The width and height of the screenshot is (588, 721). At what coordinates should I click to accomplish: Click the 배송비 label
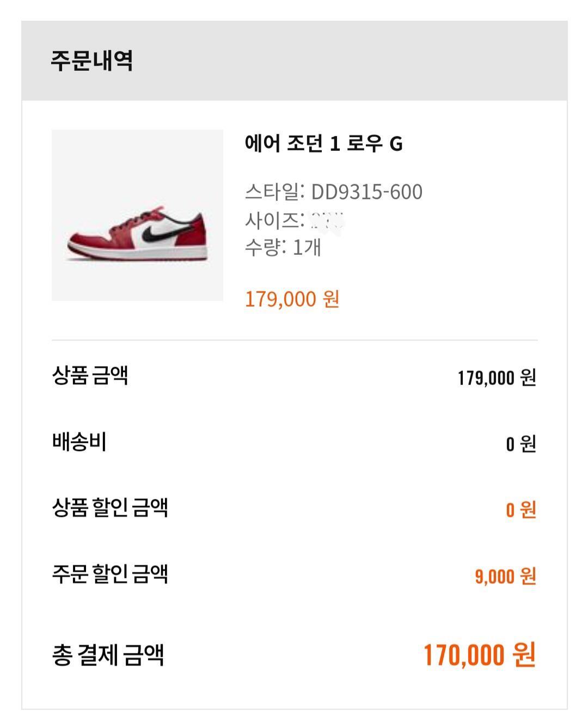[x=79, y=442]
